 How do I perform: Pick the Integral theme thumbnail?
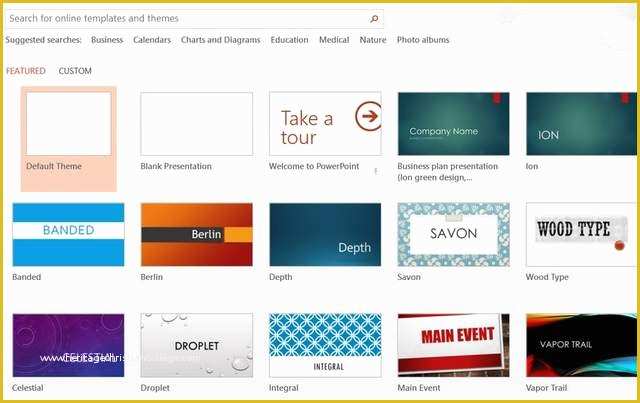[325, 345]
